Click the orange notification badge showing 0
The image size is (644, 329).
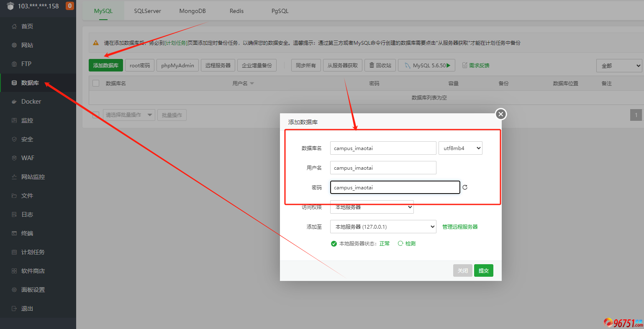[70, 6]
